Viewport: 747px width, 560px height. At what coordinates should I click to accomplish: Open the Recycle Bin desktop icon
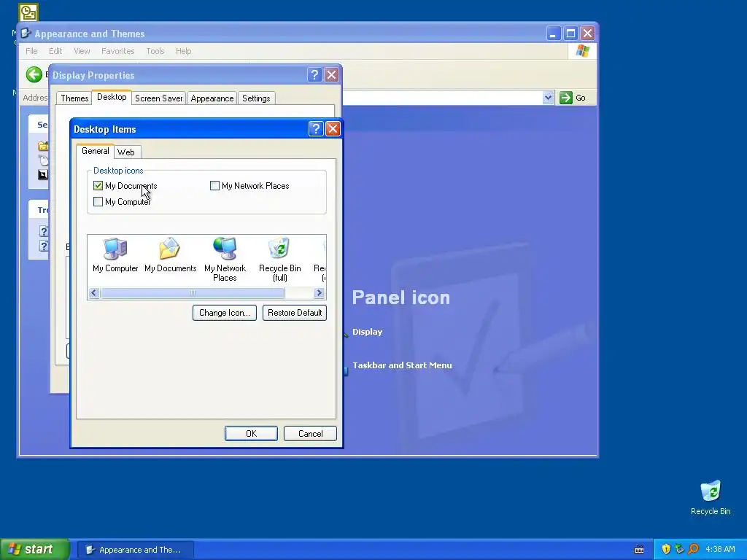(x=711, y=498)
